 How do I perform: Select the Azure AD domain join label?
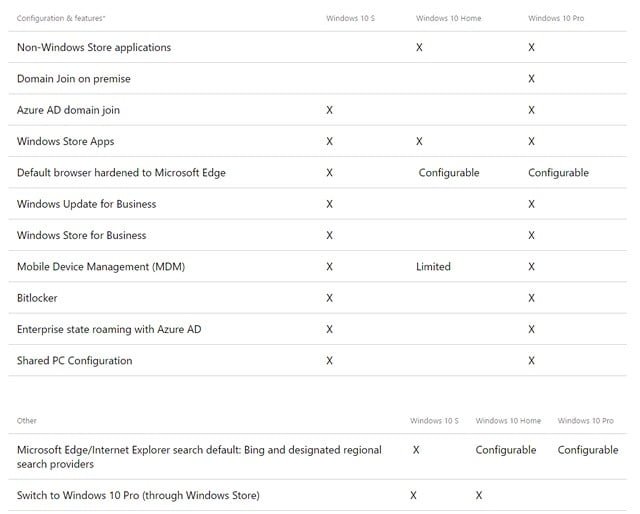[x=68, y=110]
